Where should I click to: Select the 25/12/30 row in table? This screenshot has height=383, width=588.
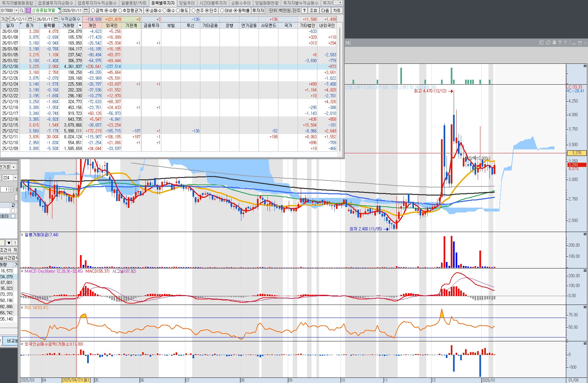(168, 66)
